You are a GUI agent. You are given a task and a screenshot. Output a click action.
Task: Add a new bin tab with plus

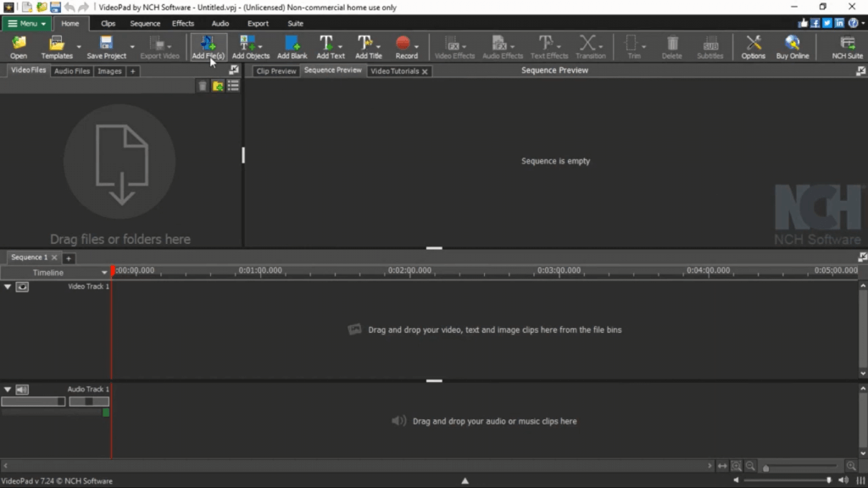coord(132,71)
